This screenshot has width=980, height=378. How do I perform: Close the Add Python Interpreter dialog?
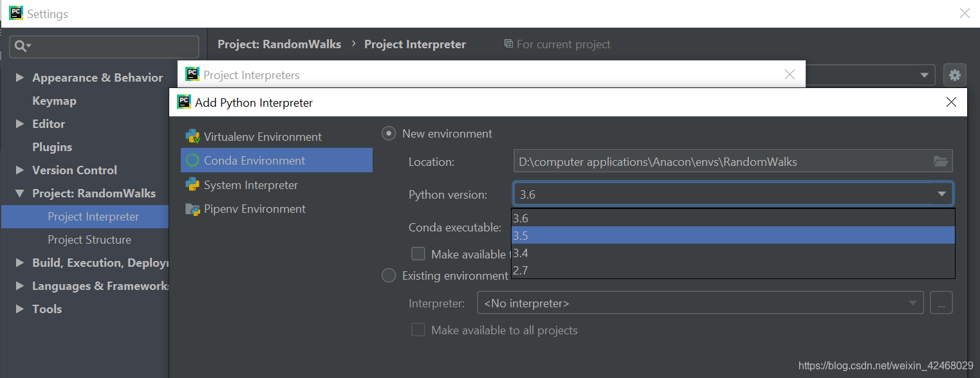(952, 102)
